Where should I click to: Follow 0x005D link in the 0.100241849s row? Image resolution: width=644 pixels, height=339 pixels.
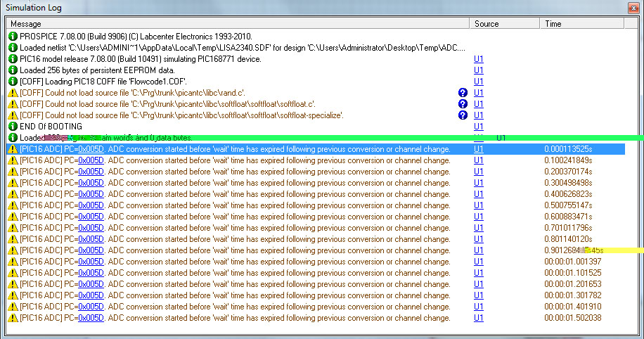pos(91,160)
